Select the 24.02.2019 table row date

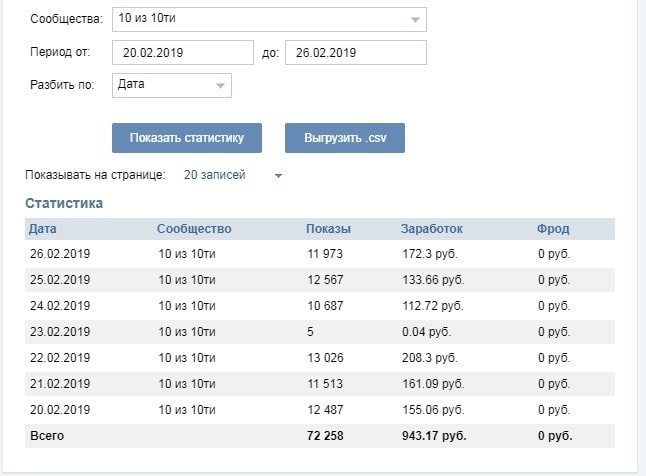(60, 306)
